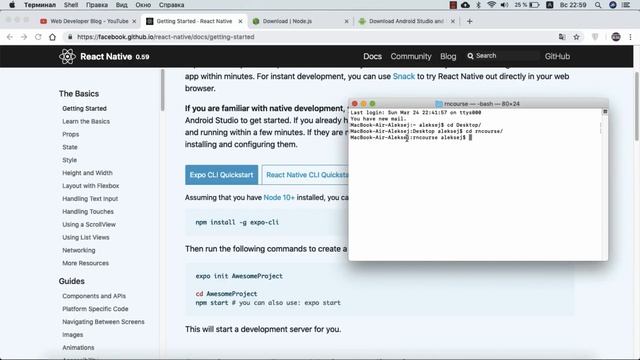Open the Вид menu
This screenshot has width=640, height=360.
pos(122,5)
